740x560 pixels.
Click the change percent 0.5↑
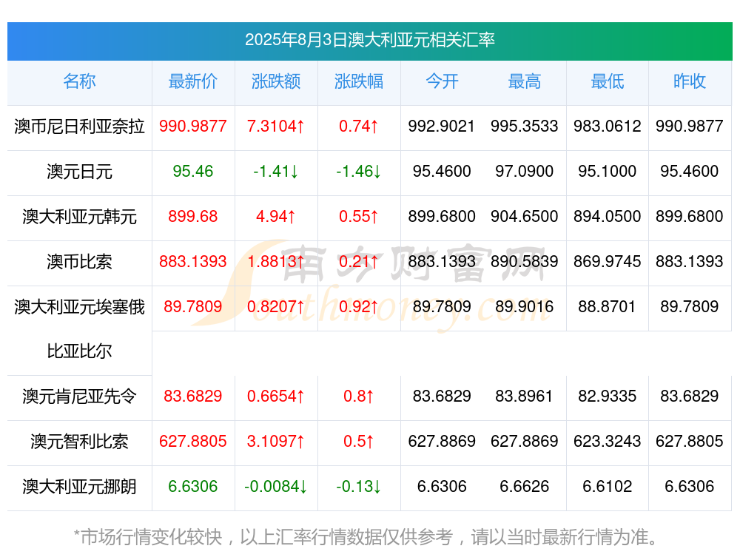[359, 442]
